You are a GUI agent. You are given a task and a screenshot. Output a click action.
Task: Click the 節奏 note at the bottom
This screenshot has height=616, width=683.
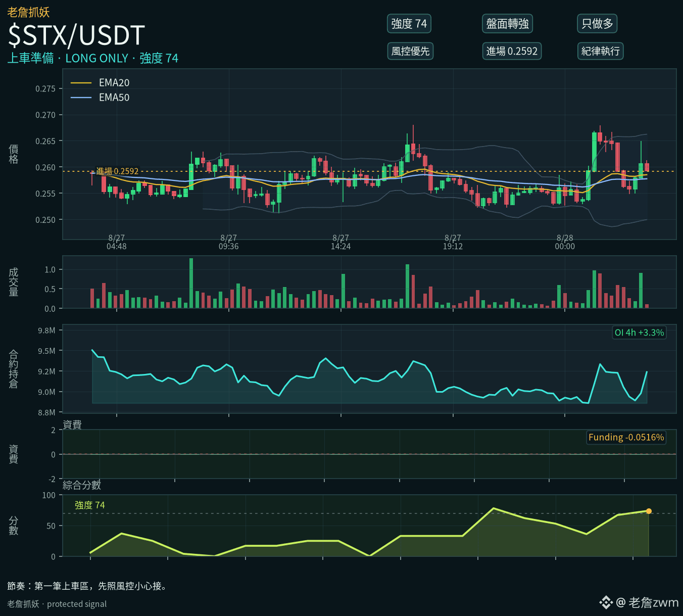coord(87,586)
